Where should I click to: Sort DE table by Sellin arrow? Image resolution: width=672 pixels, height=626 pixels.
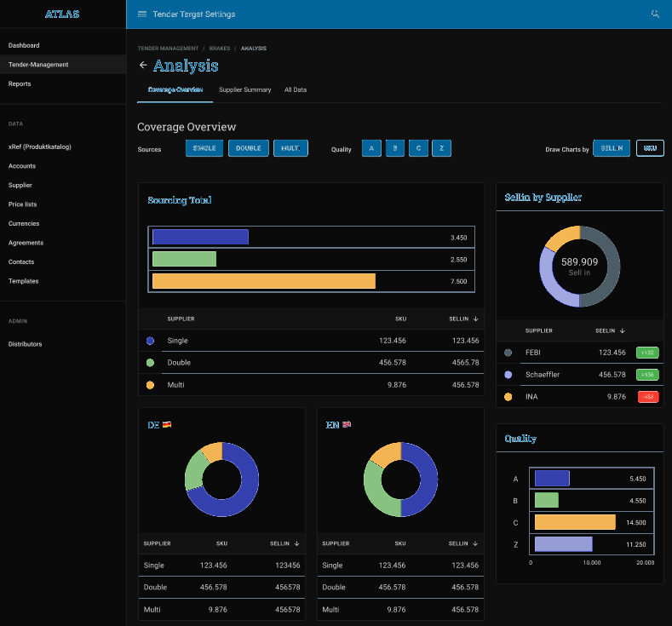pyautogui.click(x=296, y=543)
